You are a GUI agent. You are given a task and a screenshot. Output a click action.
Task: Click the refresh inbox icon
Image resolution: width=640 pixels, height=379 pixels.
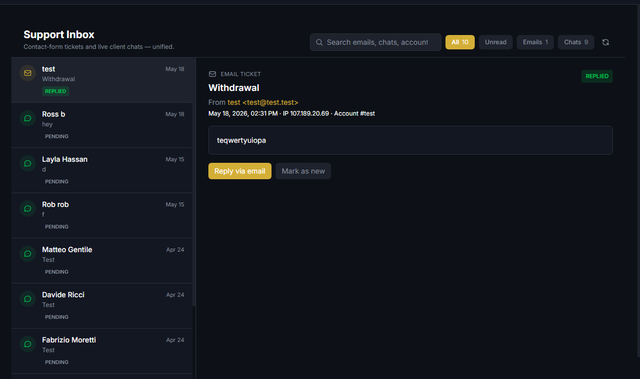(605, 42)
